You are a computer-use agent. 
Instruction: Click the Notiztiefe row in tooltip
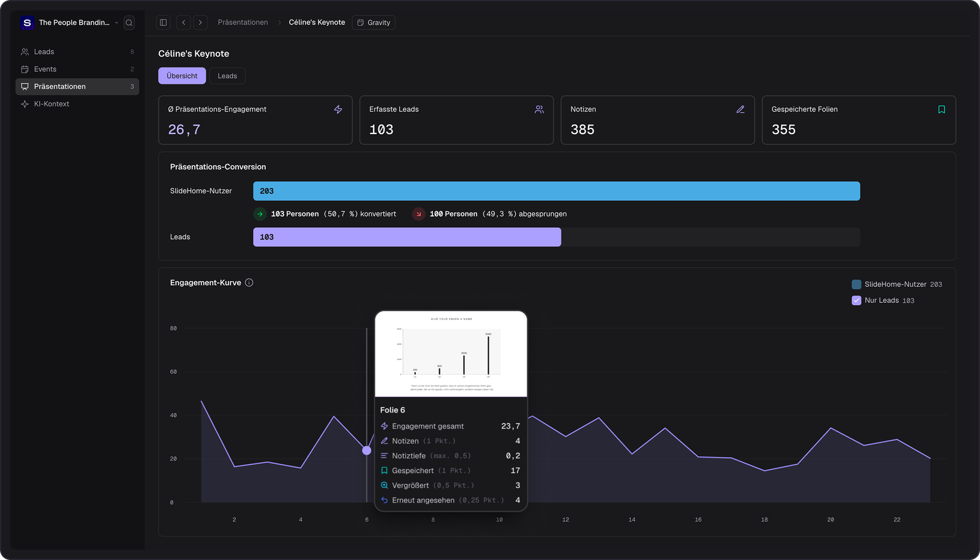point(450,456)
